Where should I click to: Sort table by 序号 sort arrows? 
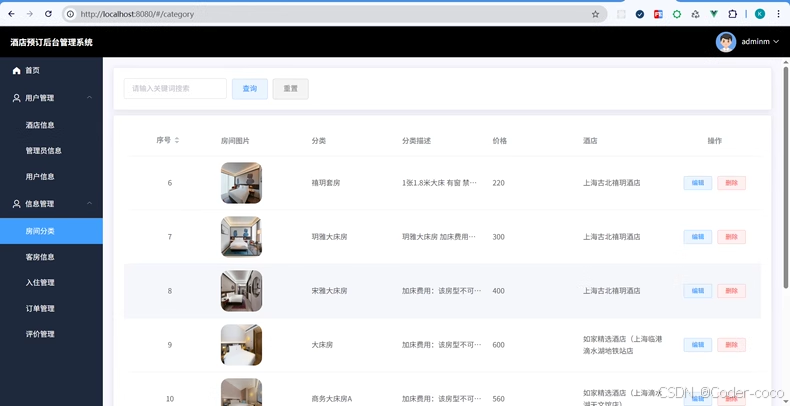pyautogui.click(x=177, y=141)
